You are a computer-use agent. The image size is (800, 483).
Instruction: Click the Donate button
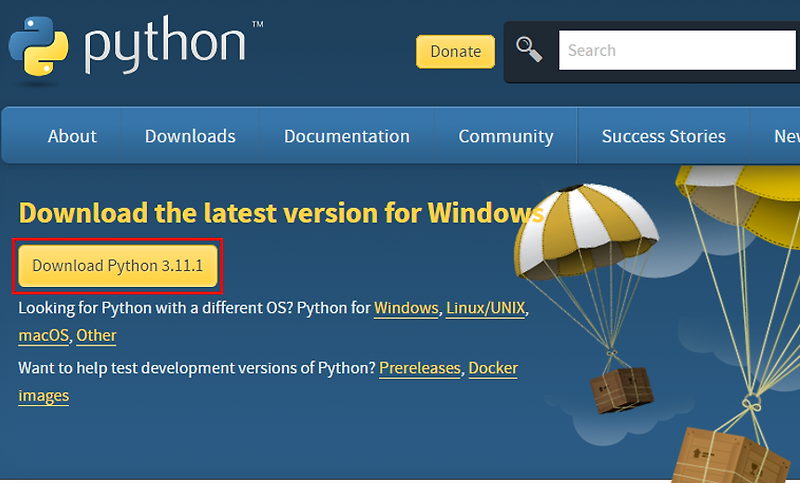tap(456, 52)
